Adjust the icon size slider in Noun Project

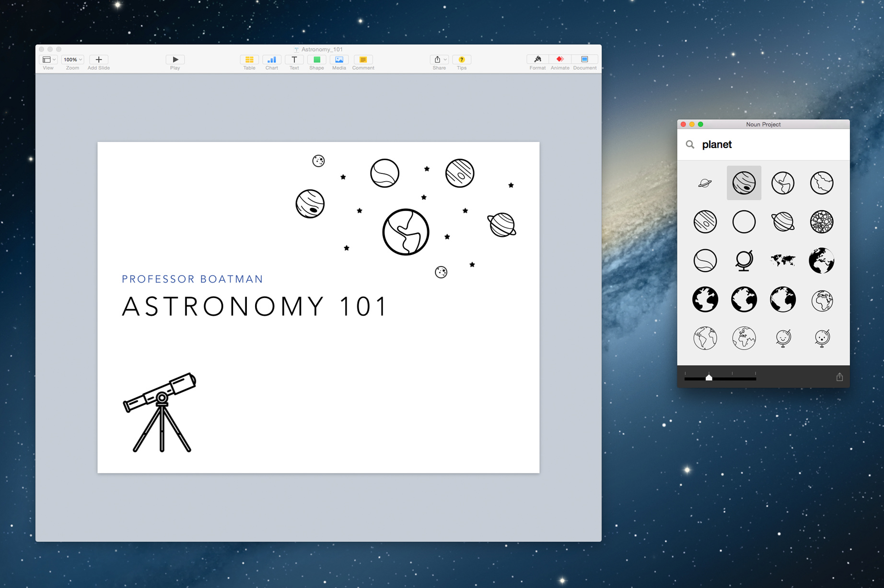coord(709,378)
